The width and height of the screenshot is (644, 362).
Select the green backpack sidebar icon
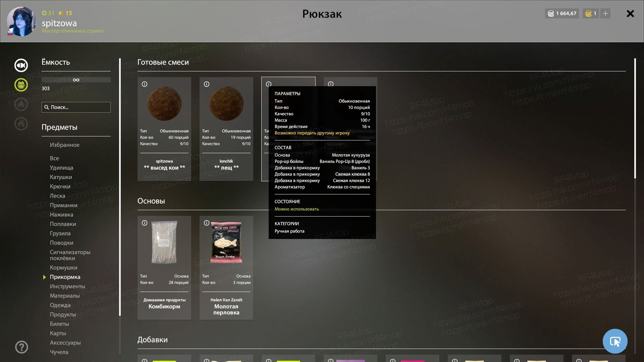21,85
